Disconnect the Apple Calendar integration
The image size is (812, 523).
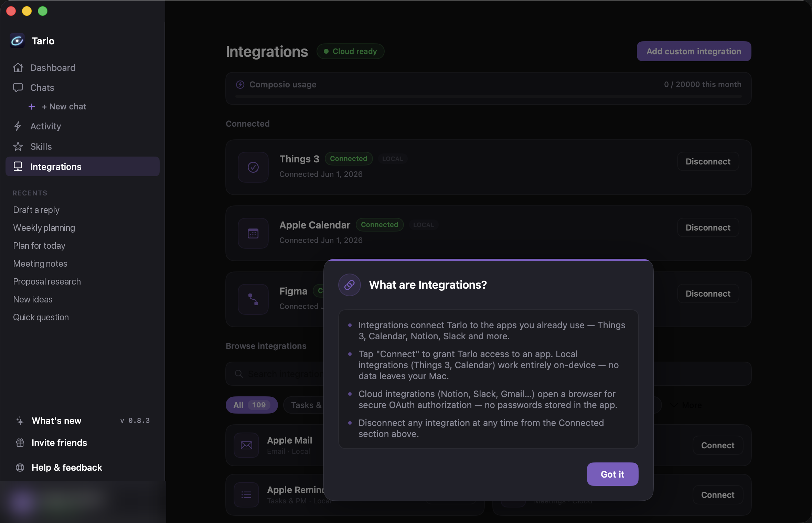[x=708, y=227]
